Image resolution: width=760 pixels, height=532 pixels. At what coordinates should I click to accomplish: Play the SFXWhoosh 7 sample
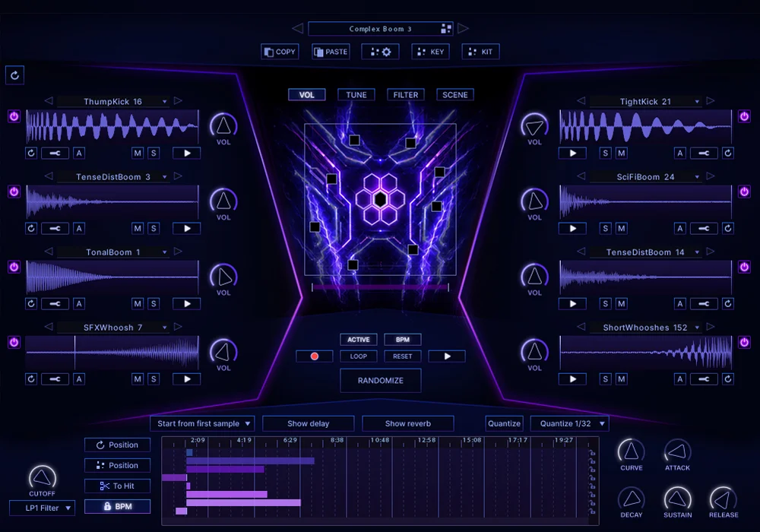tap(187, 379)
